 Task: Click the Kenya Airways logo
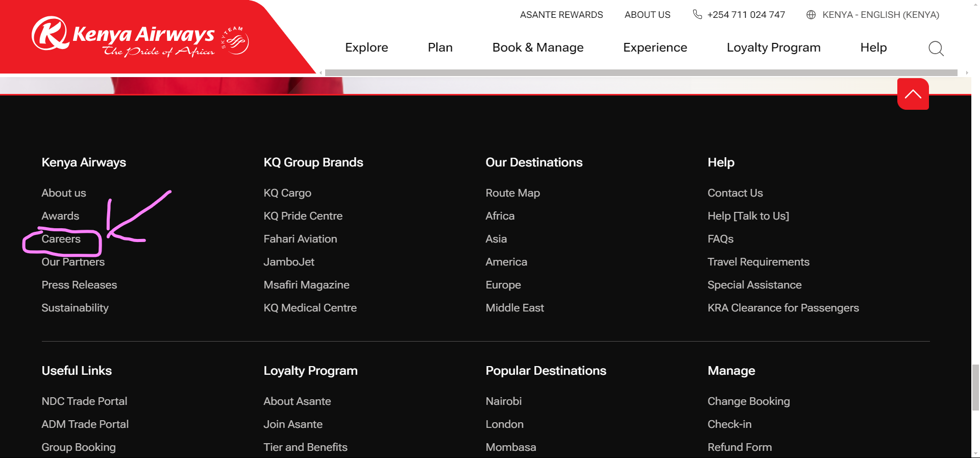140,37
